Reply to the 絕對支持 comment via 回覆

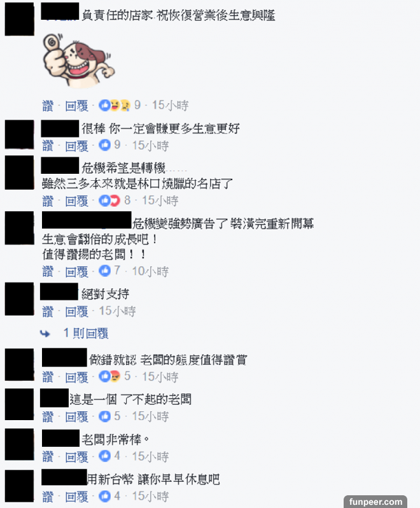click(x=77, y=311)
